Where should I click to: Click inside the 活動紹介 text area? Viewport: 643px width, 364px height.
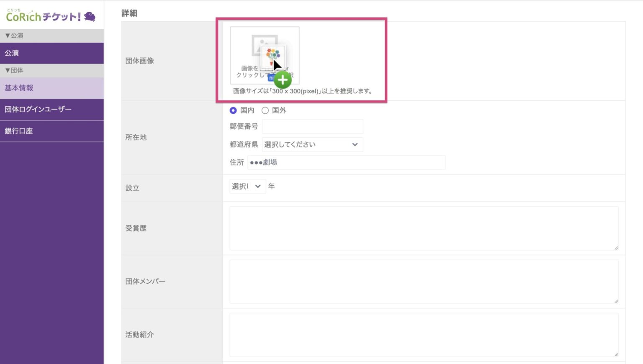pos(424,335)
